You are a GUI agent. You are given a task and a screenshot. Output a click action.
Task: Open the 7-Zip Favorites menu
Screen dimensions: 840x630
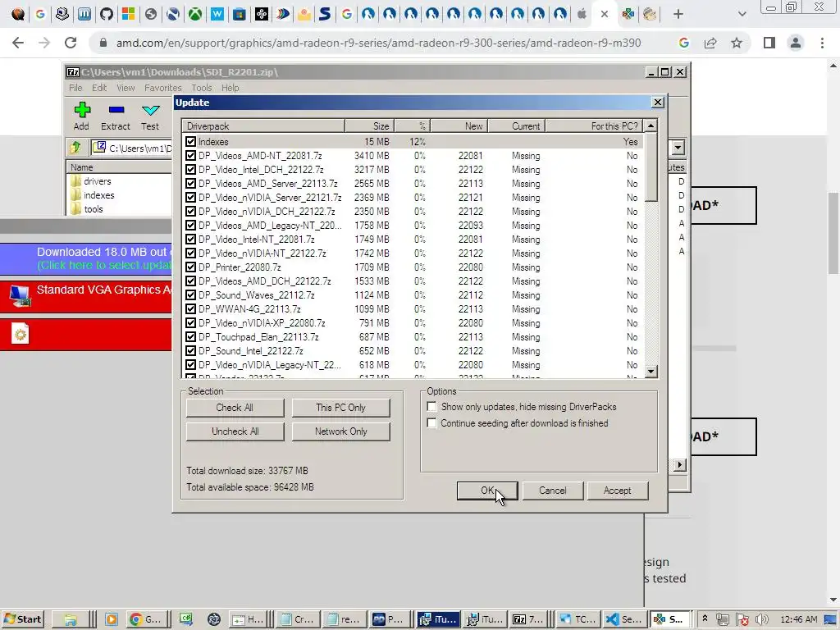pos(163,87)
